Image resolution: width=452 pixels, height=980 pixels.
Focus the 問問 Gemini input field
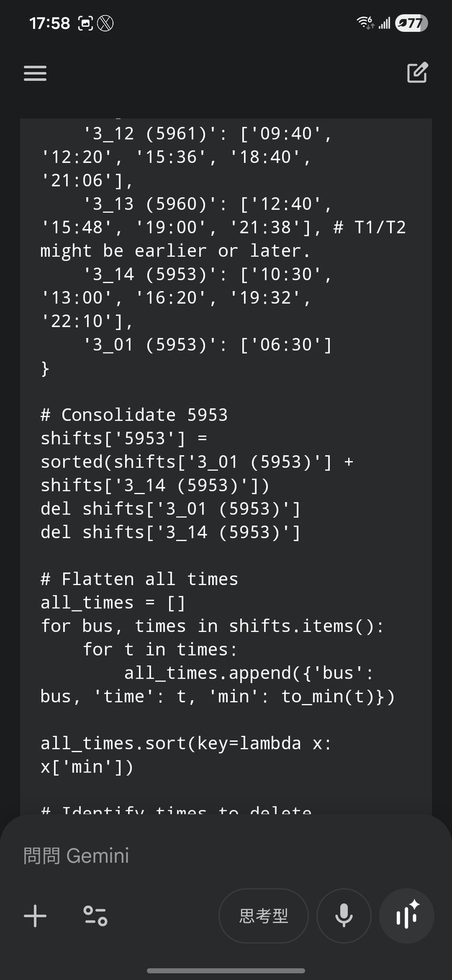(226, 856)
